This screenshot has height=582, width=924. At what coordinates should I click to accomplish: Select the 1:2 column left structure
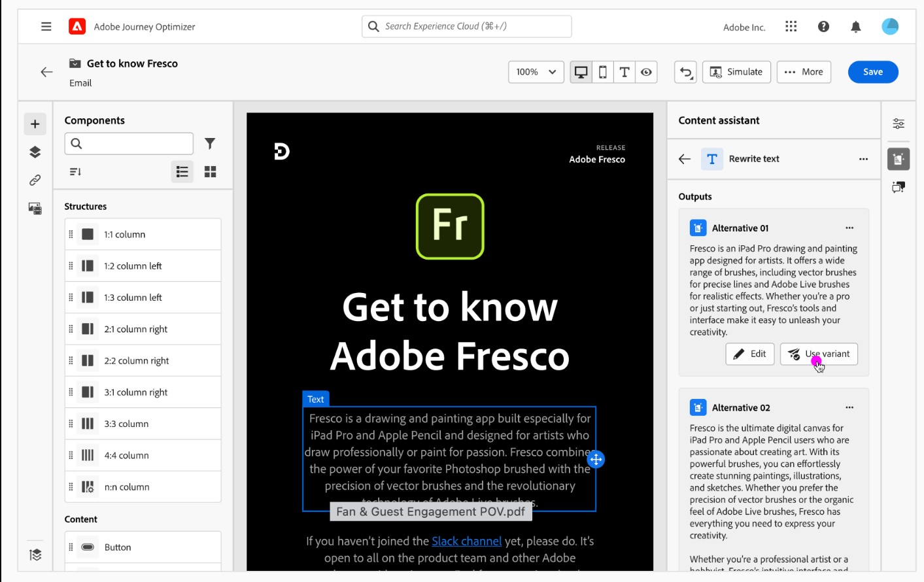tap(143, 266)
